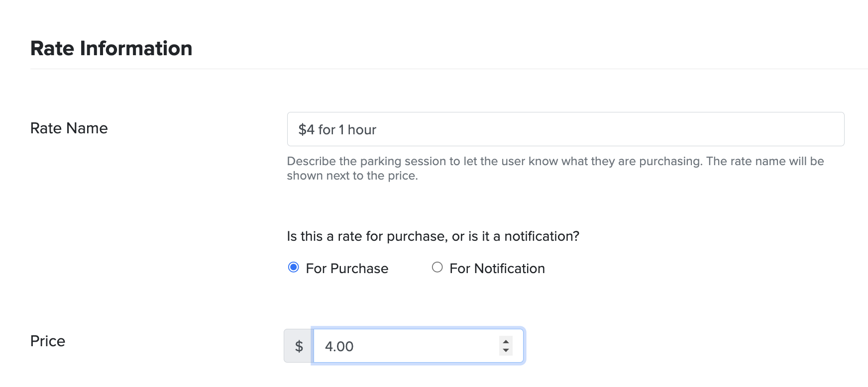Click the selected blue radio indicator
The width and height of the screenshot is (868, 387).
[x=294, y=268]
